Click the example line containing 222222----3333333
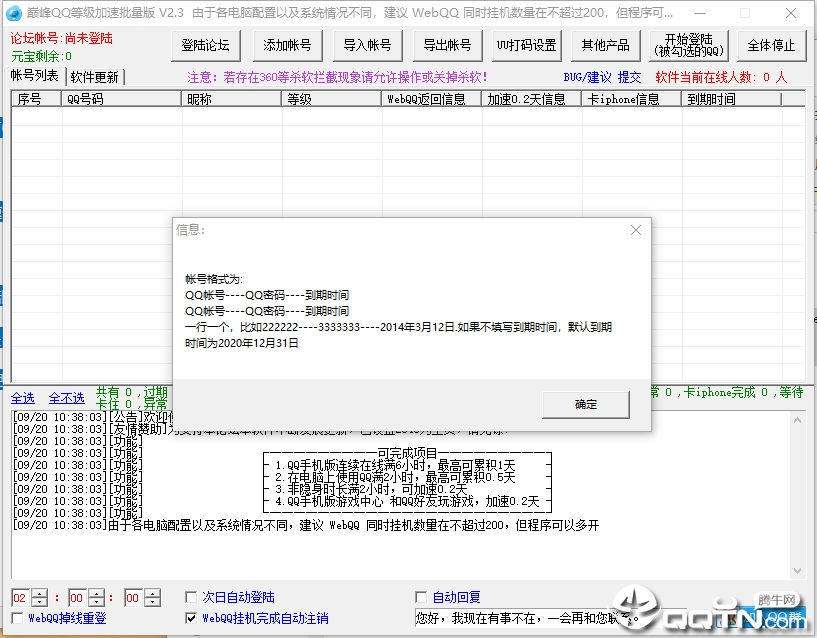This screenshot has height=638, width=817. tap(398, 327)
